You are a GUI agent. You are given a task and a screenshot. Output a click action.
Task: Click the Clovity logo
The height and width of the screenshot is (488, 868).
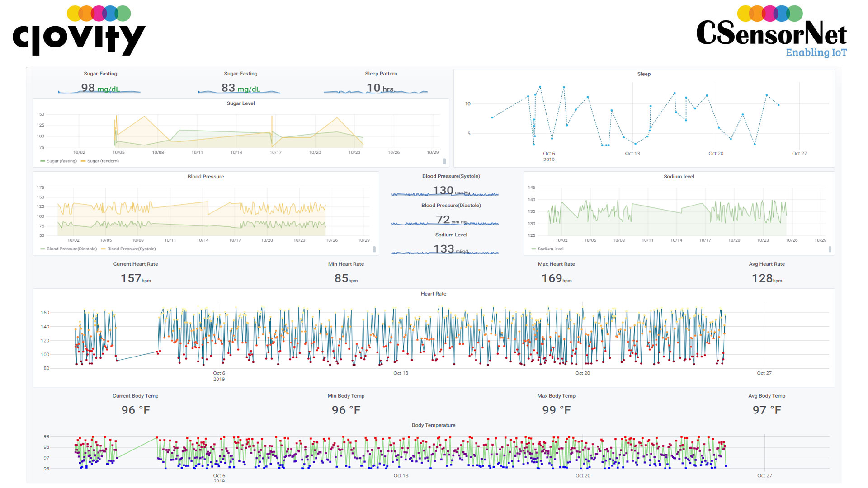click(79, 31)
